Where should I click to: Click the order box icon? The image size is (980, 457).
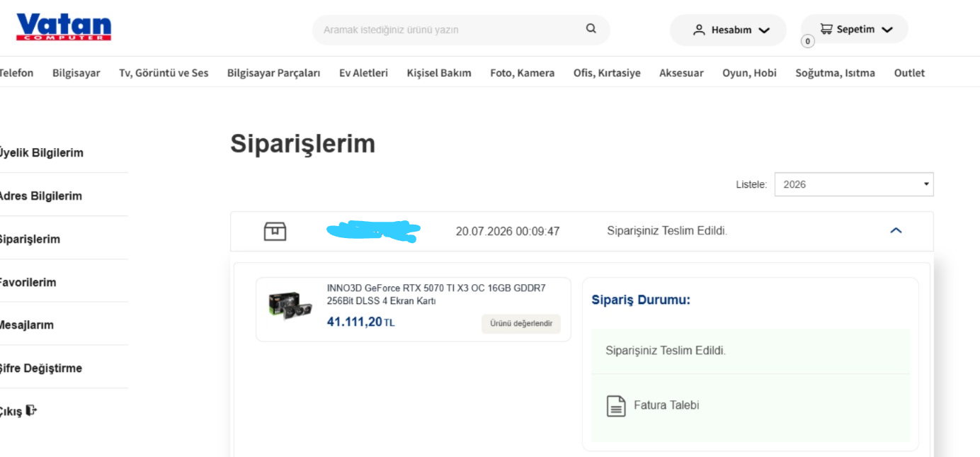[275, 231]
